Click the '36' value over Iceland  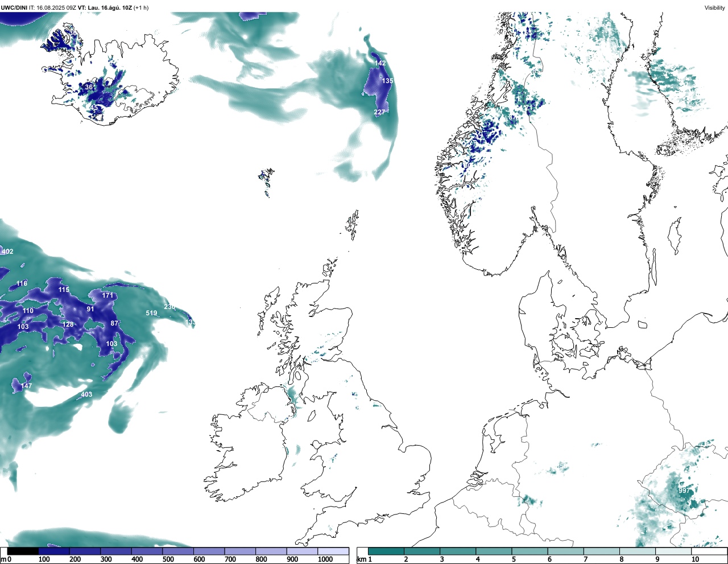point(89,87)
